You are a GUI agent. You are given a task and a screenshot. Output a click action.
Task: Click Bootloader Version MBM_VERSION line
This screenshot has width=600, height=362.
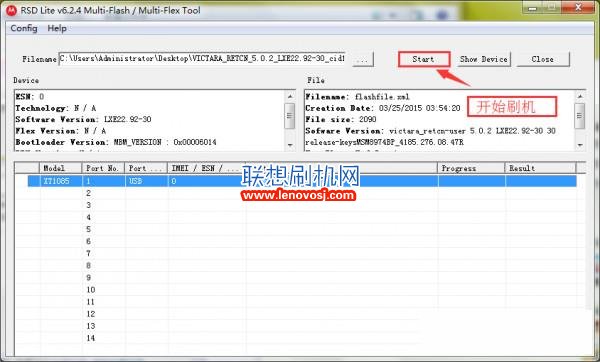coord(116,142)
